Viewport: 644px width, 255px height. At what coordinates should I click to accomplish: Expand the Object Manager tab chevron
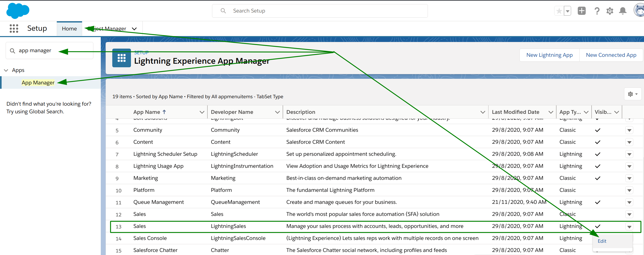point(134,29)
